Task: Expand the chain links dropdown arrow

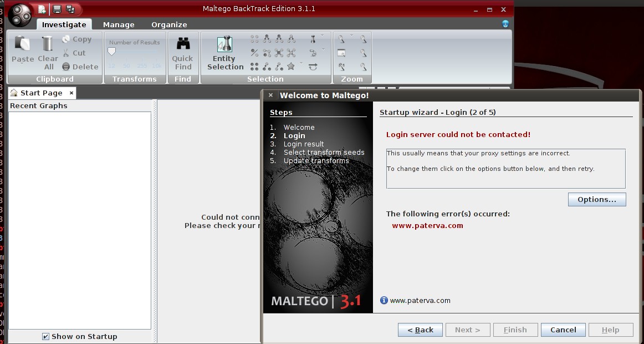Action: point(323,50)
